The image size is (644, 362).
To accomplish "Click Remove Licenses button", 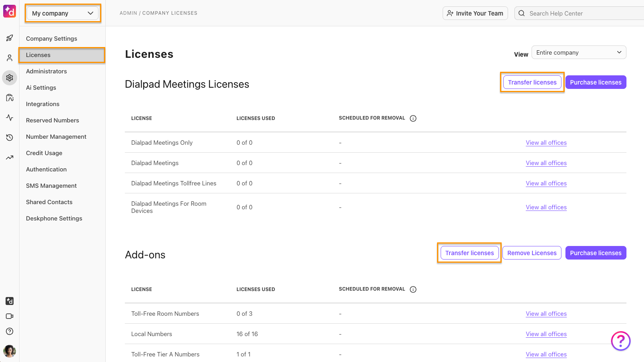I will click(532, 253).
